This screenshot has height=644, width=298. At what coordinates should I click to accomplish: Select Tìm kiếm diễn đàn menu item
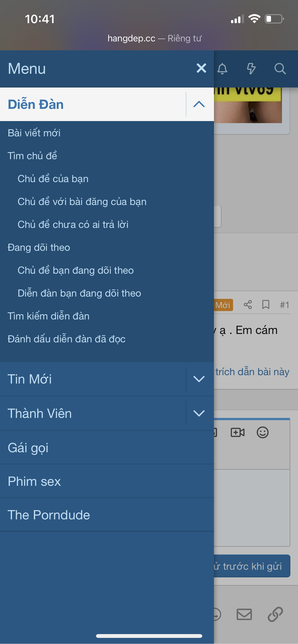coord(48,316)
